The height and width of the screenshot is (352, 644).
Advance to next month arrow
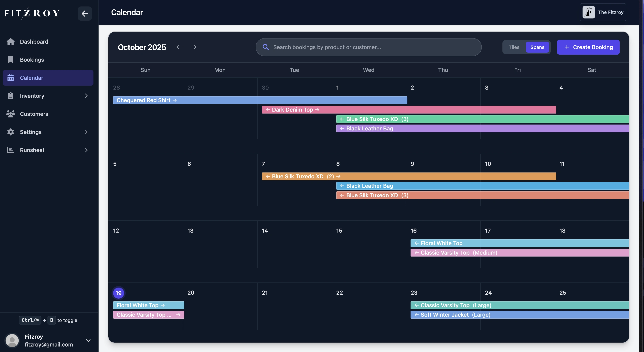point(195,47)
